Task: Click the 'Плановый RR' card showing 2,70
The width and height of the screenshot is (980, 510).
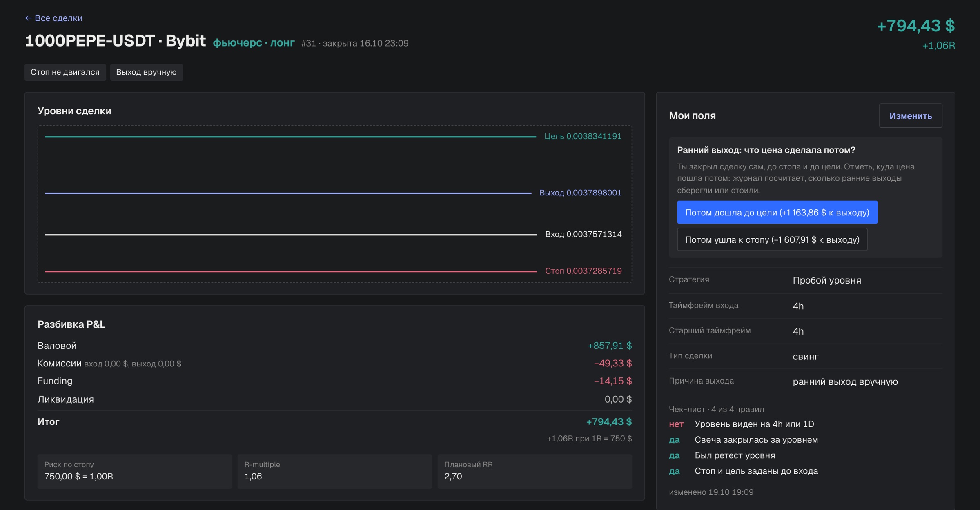Action: pyautogui.click(x=535, y=471)
